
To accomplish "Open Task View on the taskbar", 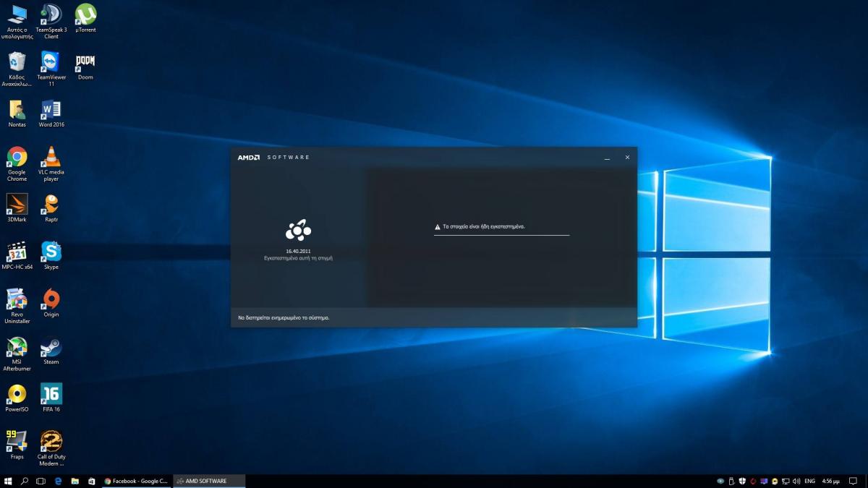I will coord(41,481).
